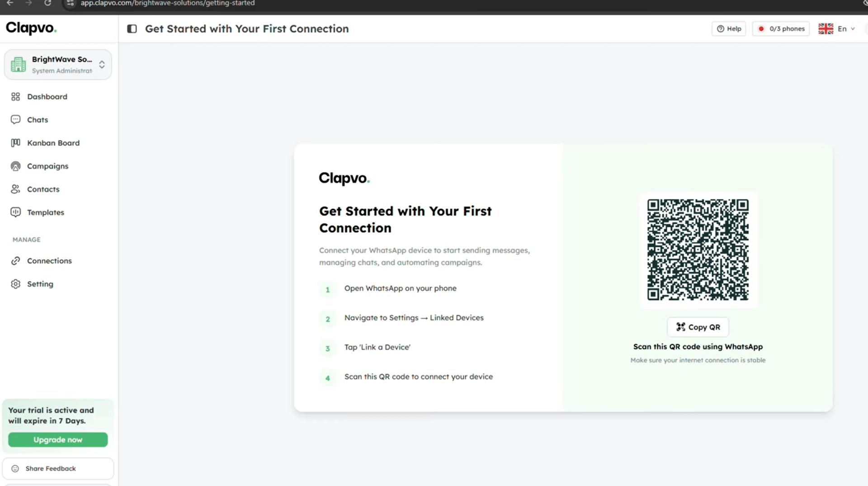Click the smiley icon beside Share Feedback
868x486 pixels.
[x=15, y=468]
